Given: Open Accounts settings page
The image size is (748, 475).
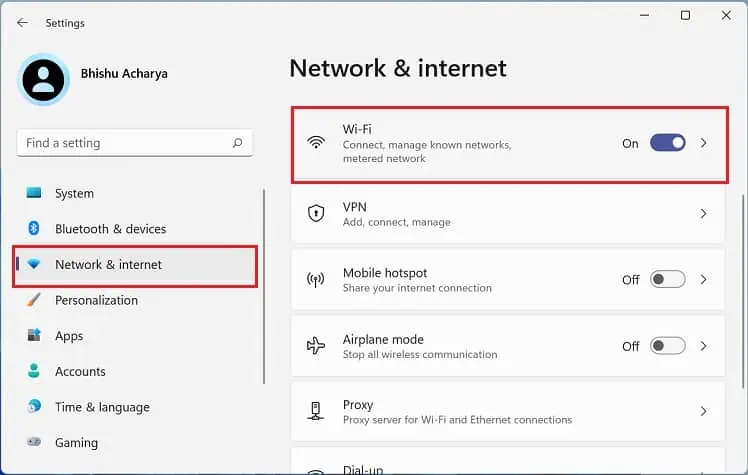Looking at the screenshot, I should click(80, 371).
